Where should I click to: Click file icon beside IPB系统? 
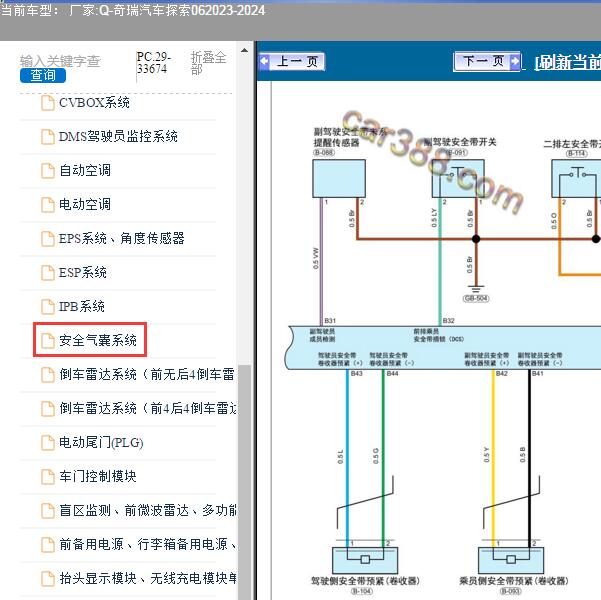pos(48,307)
